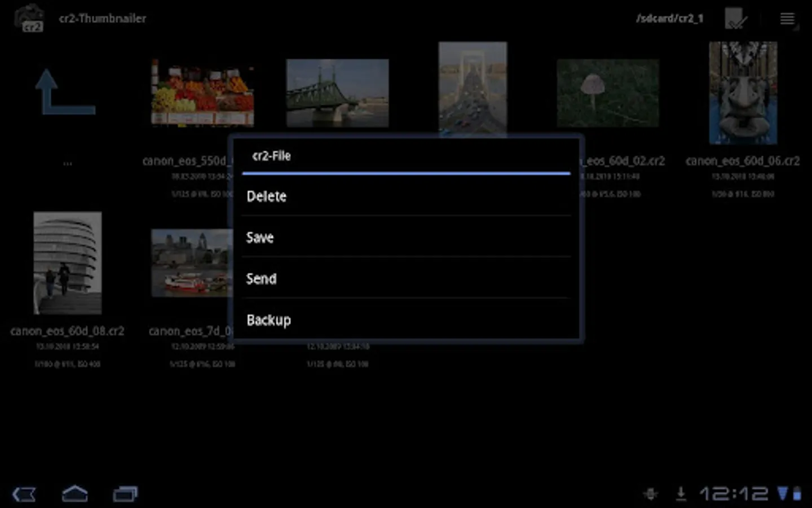
Task: Tap the cr2-File dialog title
Action: [x=271, y=156]
